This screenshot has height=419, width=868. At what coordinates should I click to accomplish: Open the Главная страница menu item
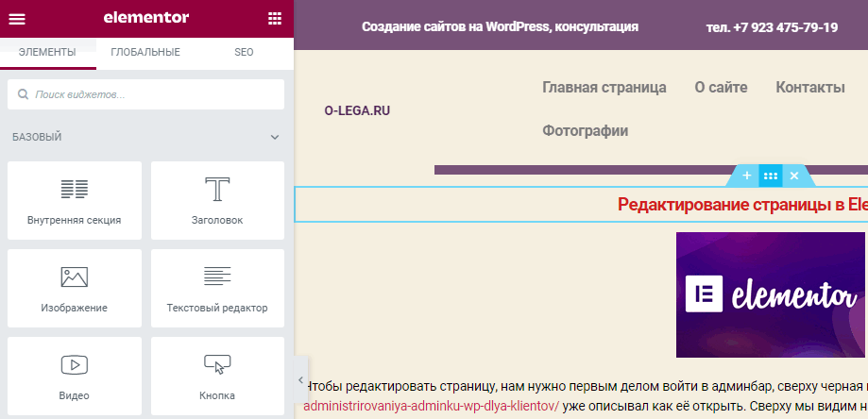point(604,88)
